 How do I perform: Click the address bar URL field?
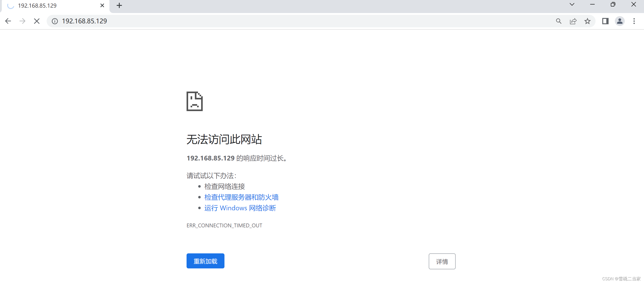300,21
